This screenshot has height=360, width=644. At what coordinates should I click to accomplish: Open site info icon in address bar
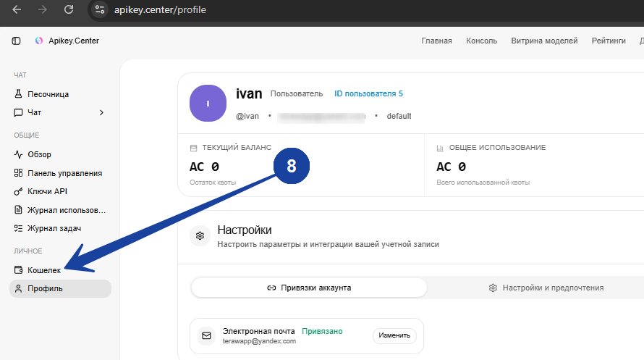point(99,9)
